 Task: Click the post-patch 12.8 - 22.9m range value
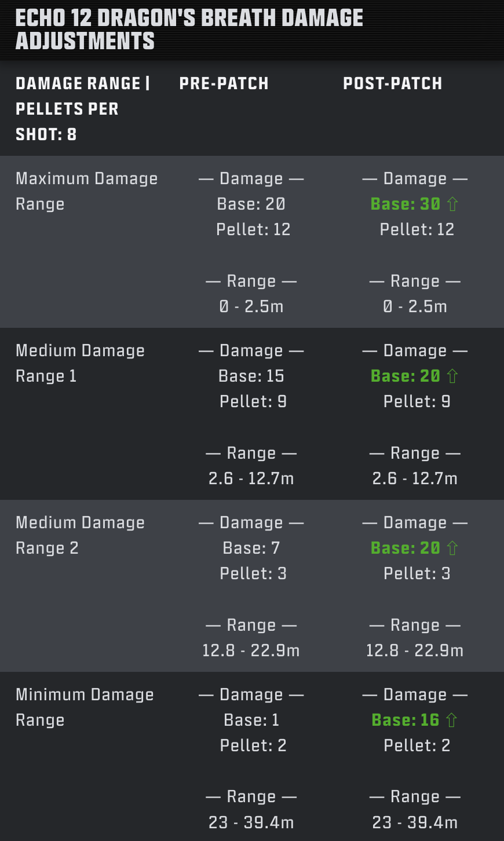pos(415,650)
